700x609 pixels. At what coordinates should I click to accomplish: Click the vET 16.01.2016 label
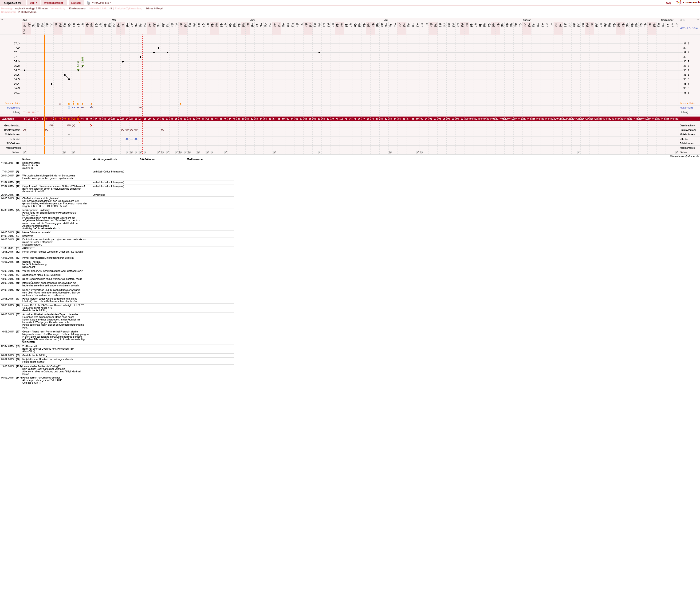point(688,29)
